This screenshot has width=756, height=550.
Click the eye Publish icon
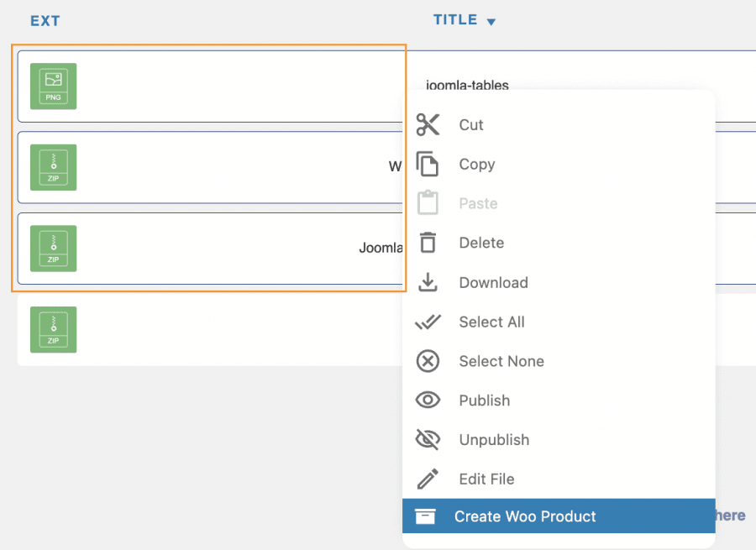[428, 401]
